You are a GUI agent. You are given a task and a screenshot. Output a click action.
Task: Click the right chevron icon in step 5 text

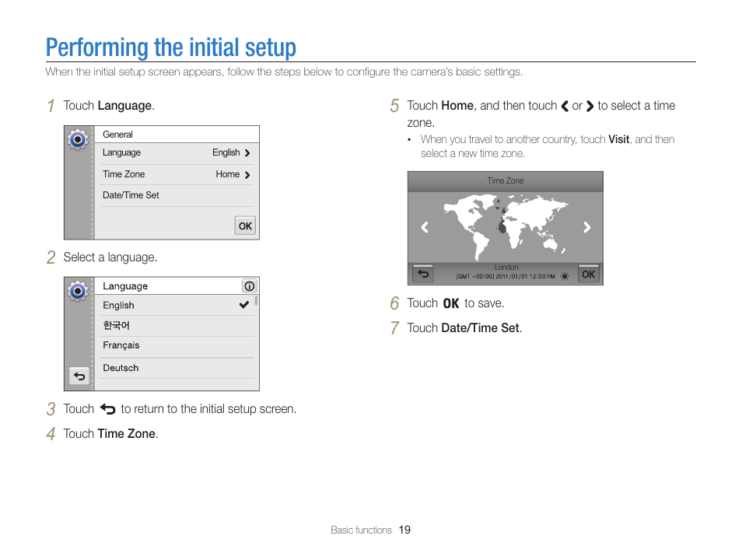590,106
